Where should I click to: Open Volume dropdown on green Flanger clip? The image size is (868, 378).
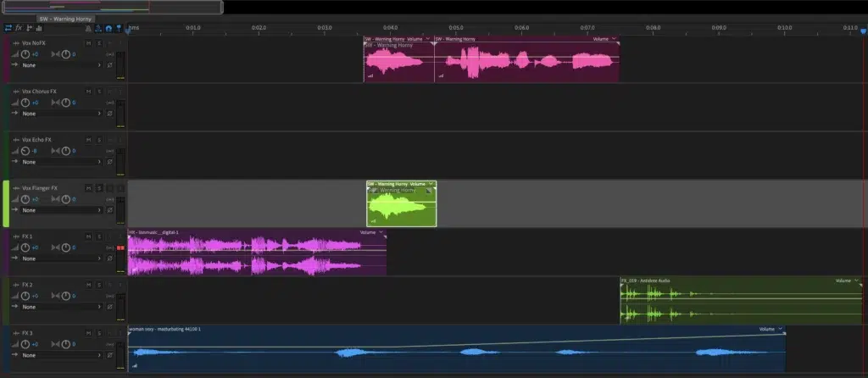[x=422, y=184]
